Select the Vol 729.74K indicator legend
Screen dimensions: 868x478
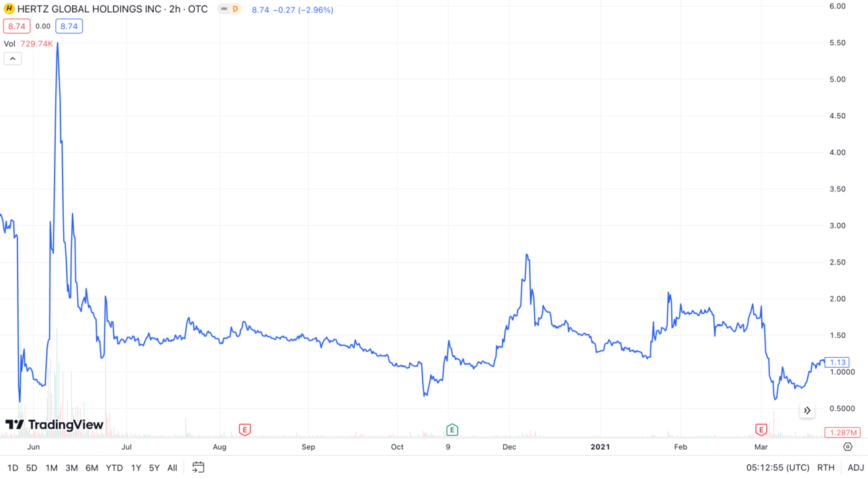[28, 44]
